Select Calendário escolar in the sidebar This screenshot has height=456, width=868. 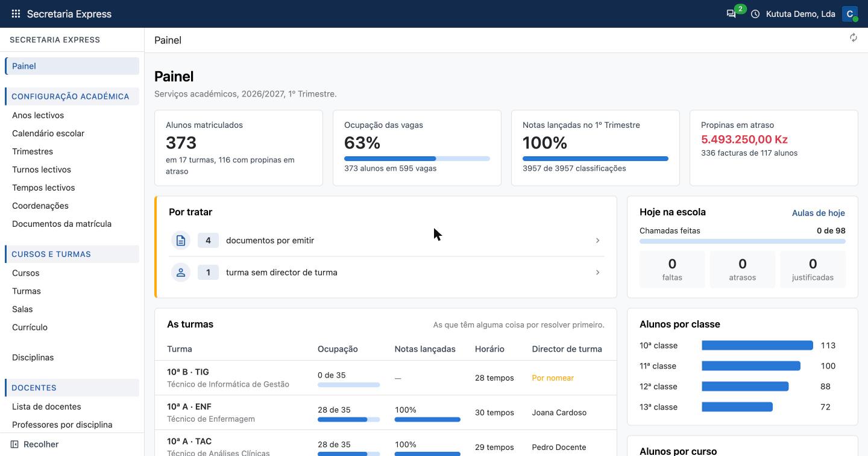point(48,133)
